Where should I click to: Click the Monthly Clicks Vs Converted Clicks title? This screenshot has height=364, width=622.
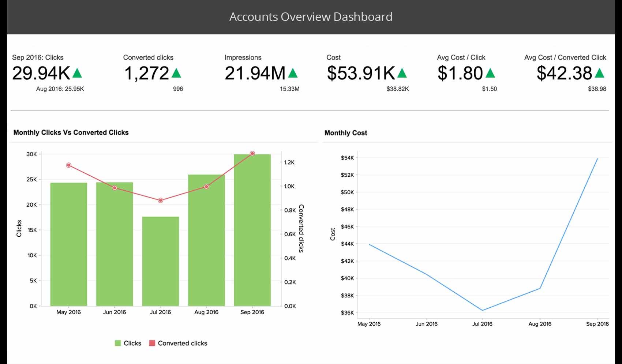71,132
